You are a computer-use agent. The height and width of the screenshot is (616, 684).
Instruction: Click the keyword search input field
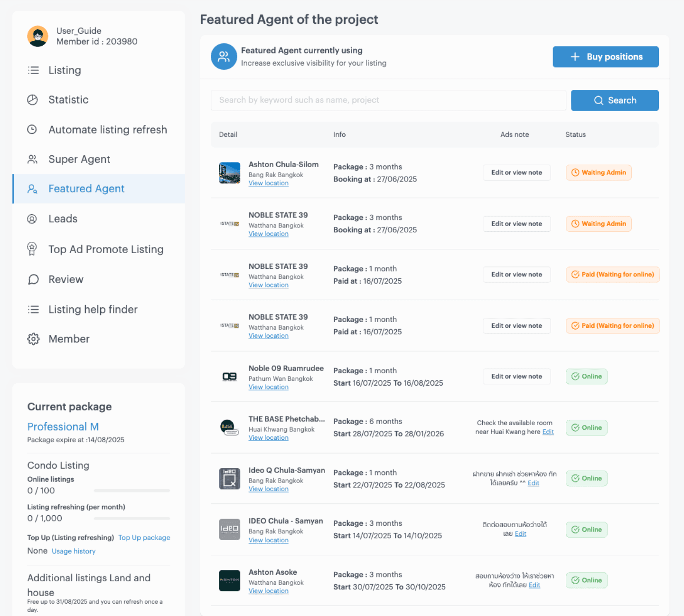[388, 100]
